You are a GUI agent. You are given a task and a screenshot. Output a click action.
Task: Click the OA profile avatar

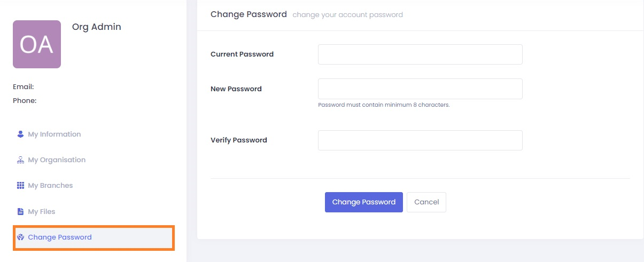pyautogui.click(x=37, y=44)
